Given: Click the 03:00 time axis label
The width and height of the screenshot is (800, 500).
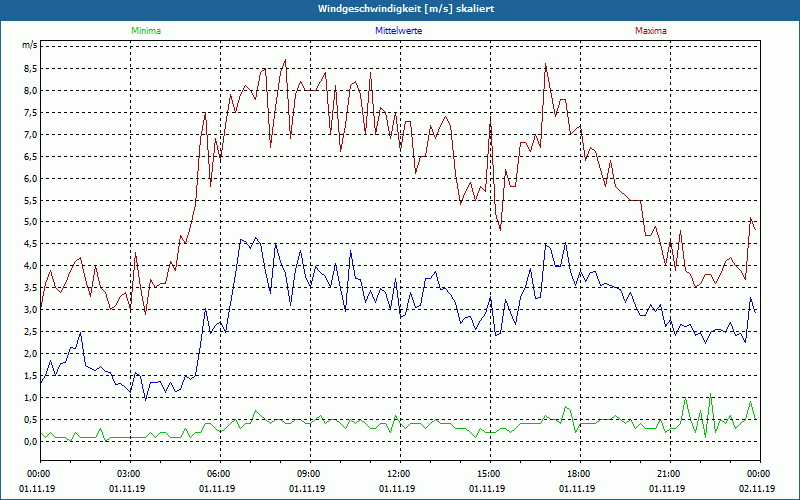Looking at the screenshot, I should click(130, 473).
